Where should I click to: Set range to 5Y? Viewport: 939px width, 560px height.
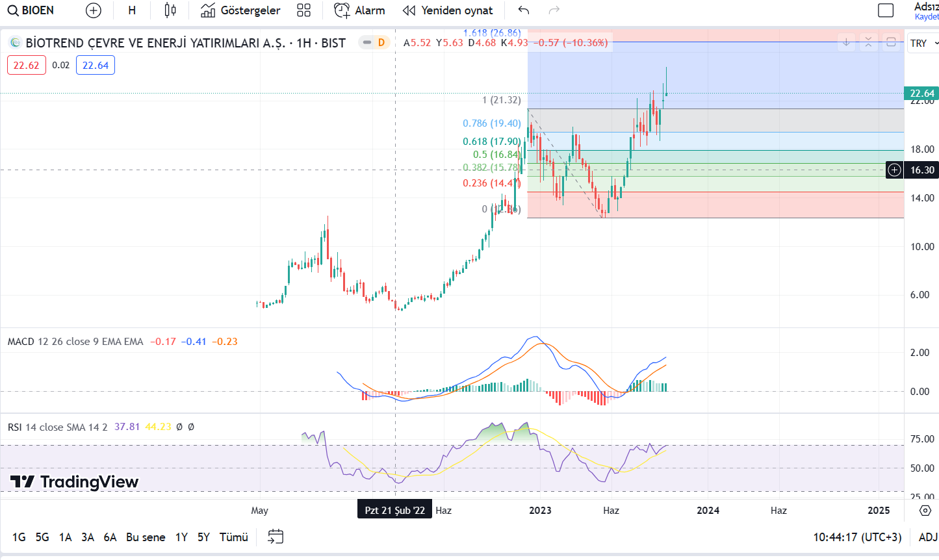(203, 537)
